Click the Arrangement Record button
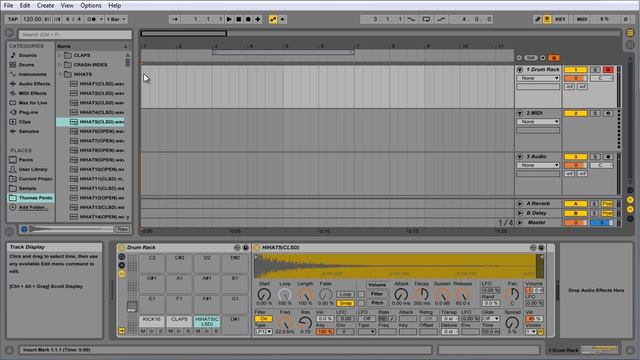Screen dimensions: 640x360 (x=248, y=19)
